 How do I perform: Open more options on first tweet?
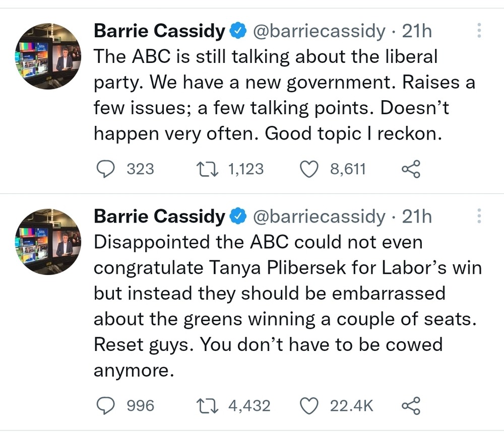tap(478, 31)
